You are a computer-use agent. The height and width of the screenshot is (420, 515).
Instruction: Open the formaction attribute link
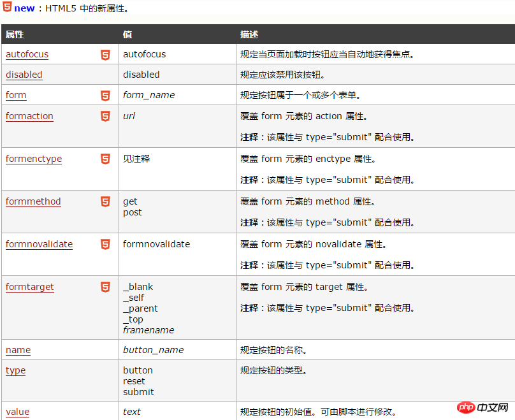point(29,116)
